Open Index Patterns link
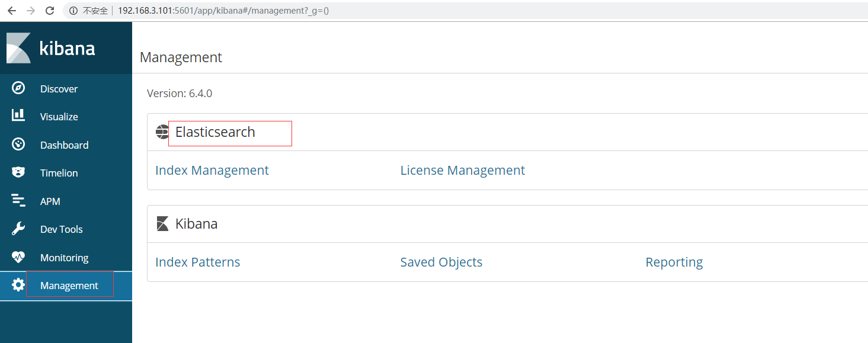This screenshot has height=343, width=868. click(197, 262)
